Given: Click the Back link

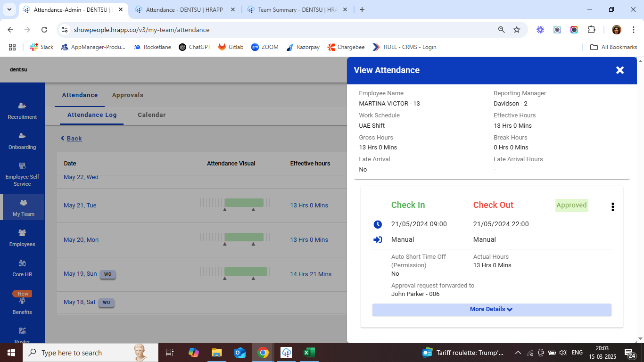Looking at the screenshot, I should [x=74, y=139].
